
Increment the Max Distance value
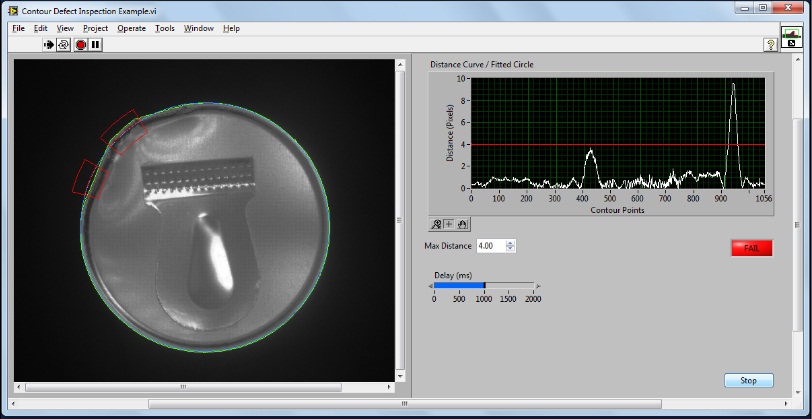coord(511,243)
